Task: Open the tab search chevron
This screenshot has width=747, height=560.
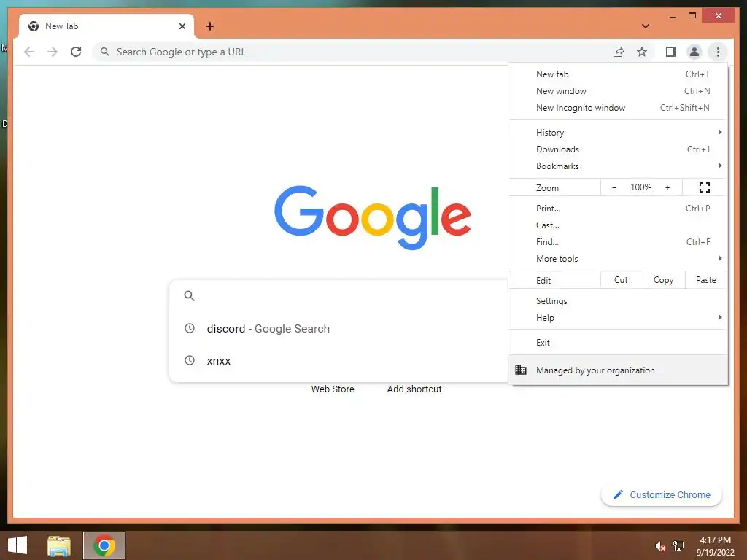Action: click(645, 26)
